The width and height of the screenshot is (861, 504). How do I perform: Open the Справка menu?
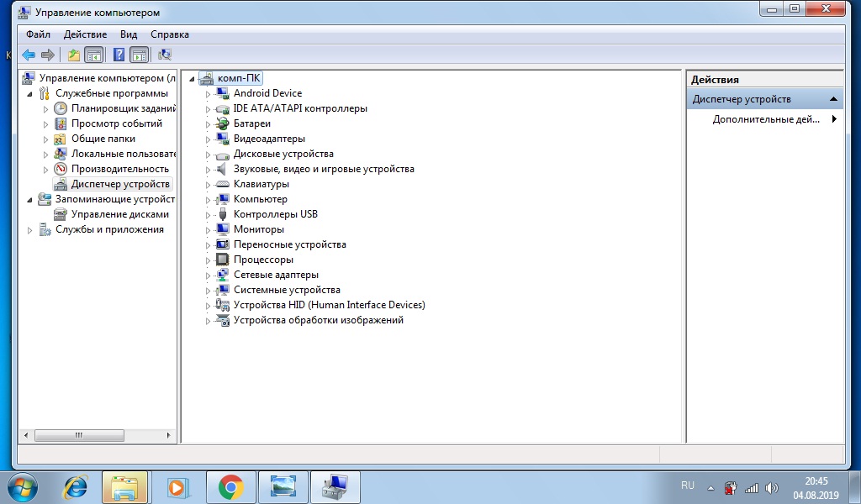pyautogui.click(x=169, y=34)
